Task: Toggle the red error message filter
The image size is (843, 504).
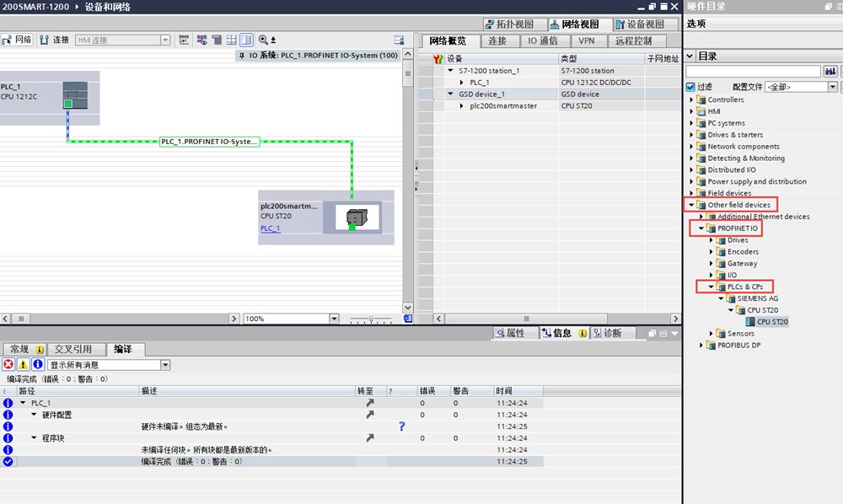Action: click(x=8, y=365)
